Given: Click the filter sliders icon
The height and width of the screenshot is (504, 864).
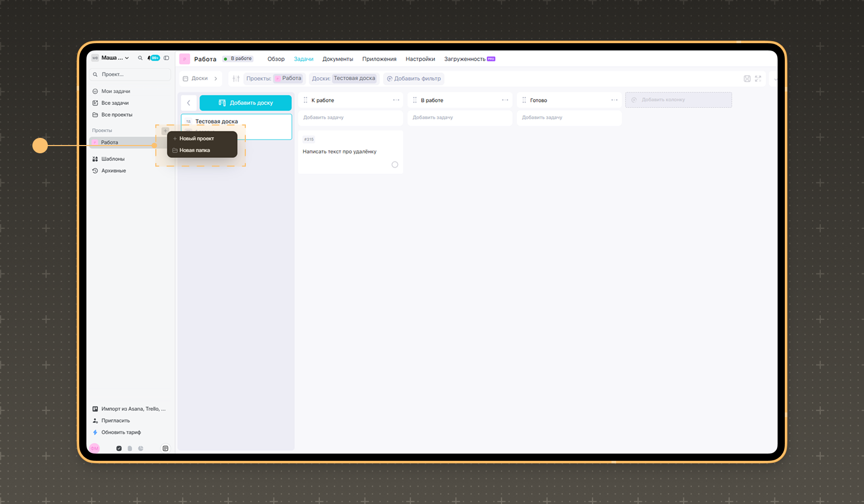Looking at the screenshot, I should (236, 79).
